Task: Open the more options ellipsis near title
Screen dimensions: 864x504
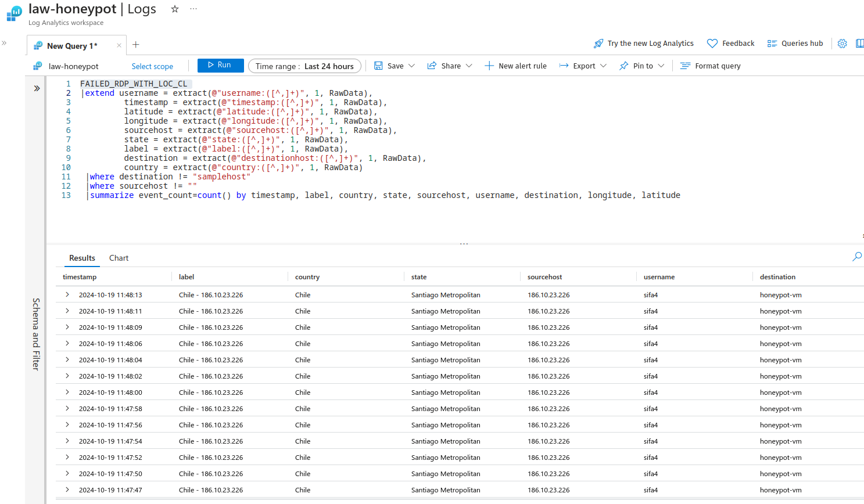Action: (x=193, y=9)
